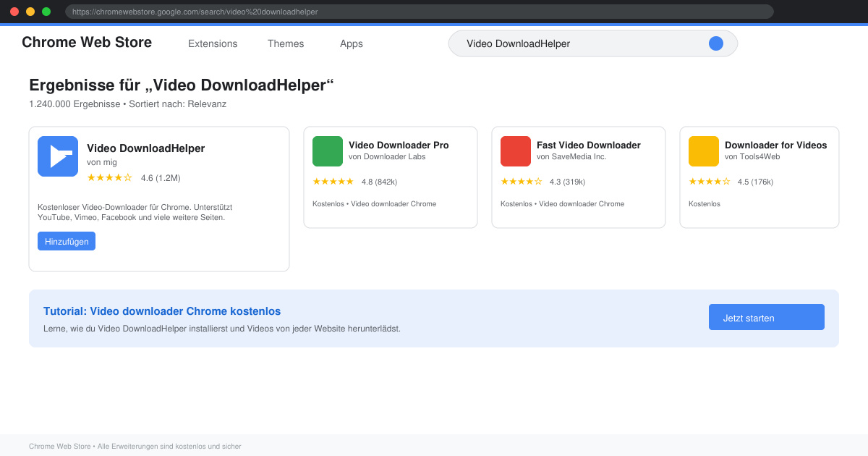The image size is (868, 456).
Task: Click the publisher von Tools4Web
Action: click(x=752, y=156)
